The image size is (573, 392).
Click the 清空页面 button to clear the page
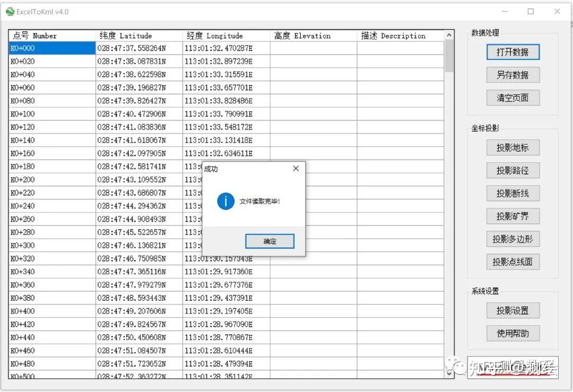(x=513, y=98)
